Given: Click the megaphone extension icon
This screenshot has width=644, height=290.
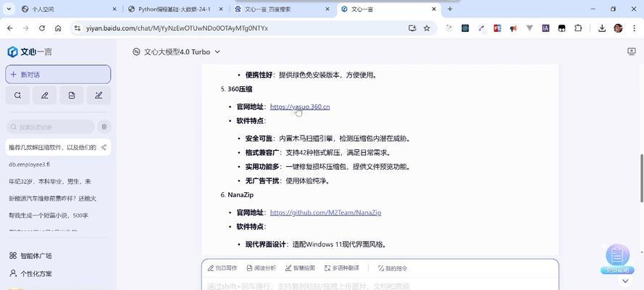Looking at the screenshot, I should [513, 28].
